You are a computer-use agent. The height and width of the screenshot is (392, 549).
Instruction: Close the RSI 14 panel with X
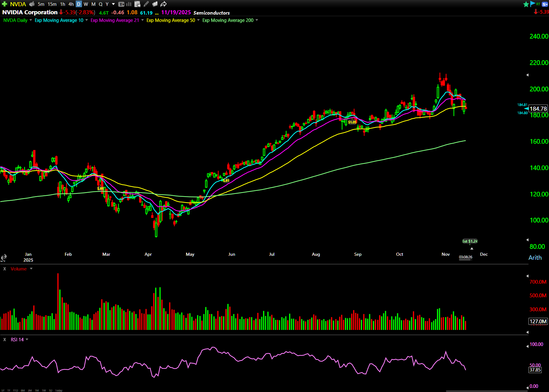point(5,340)
